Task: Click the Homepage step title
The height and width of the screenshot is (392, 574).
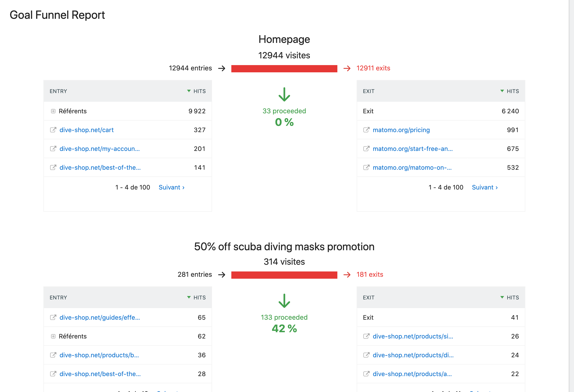Action: coord(284,39)
